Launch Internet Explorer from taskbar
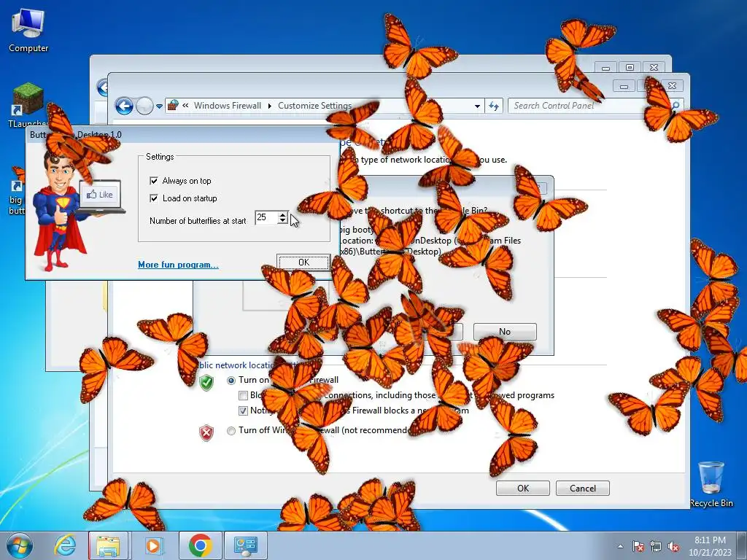This screenshot has width=747, height=560. tap(65, 545)
